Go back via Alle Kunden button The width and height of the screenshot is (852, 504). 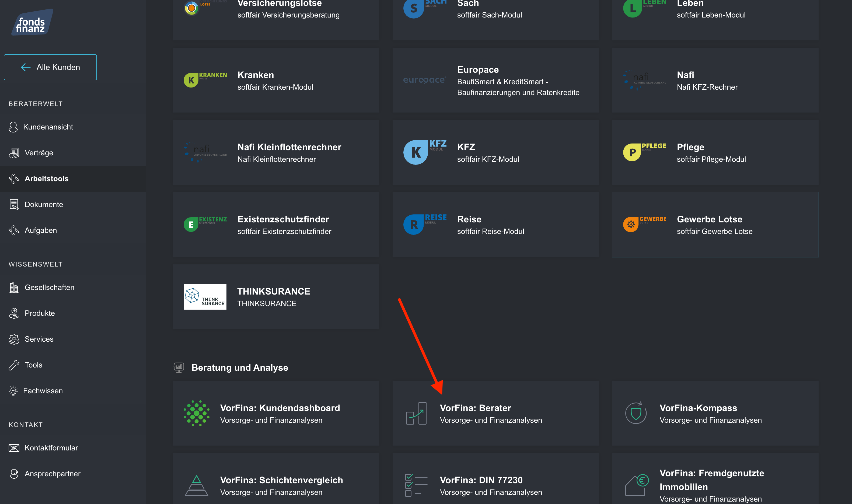pos(50,67)
